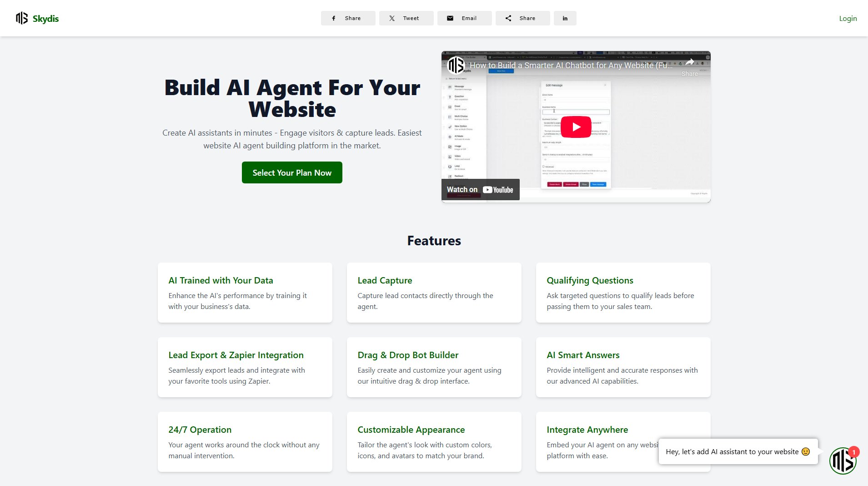Play the YouTube video
868x486 pixels.
pyautogui.click(x=576, y=127)
